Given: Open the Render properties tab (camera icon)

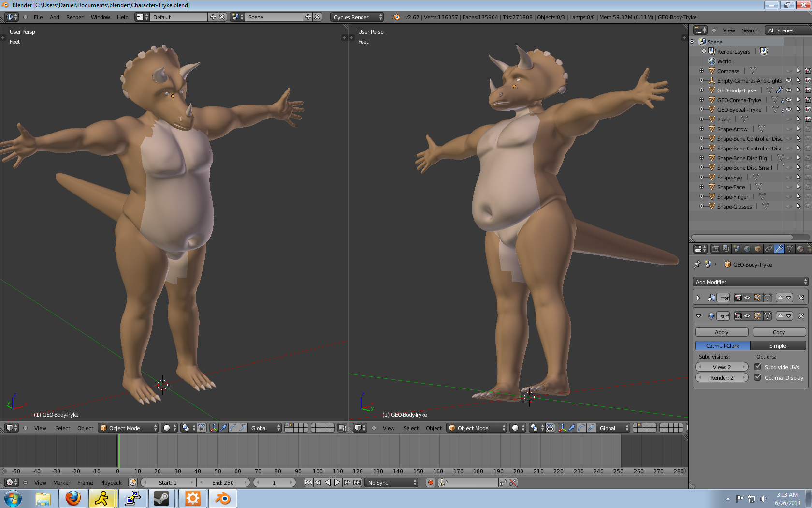Looking at the screenshot, I should (x=715, y=249).
